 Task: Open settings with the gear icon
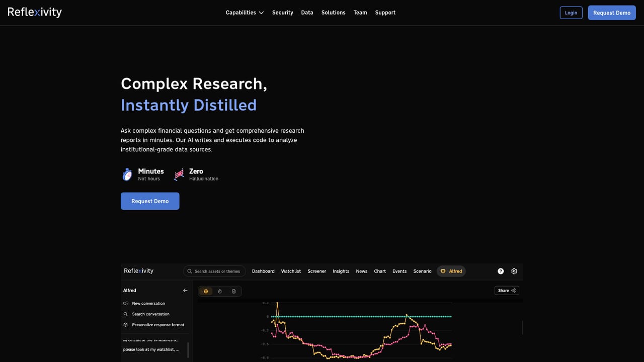514,271
